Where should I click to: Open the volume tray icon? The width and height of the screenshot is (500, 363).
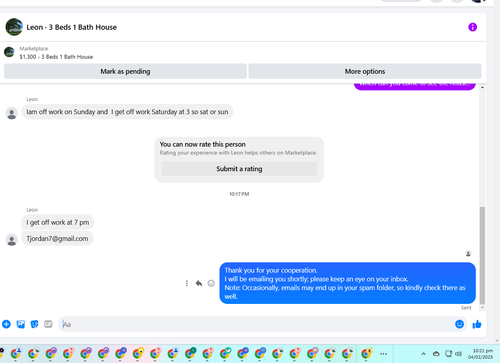(459, 354)
